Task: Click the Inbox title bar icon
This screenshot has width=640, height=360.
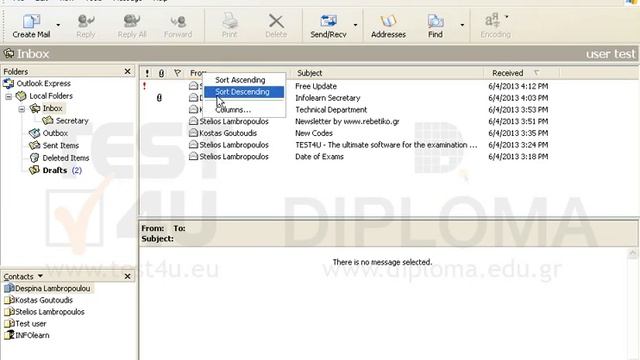Action: 9,53
